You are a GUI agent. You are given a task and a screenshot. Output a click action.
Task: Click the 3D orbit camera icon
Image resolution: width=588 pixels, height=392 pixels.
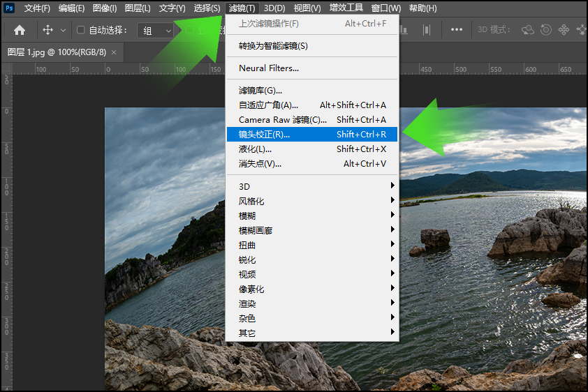pyautogui.click(x=529, y=30)
